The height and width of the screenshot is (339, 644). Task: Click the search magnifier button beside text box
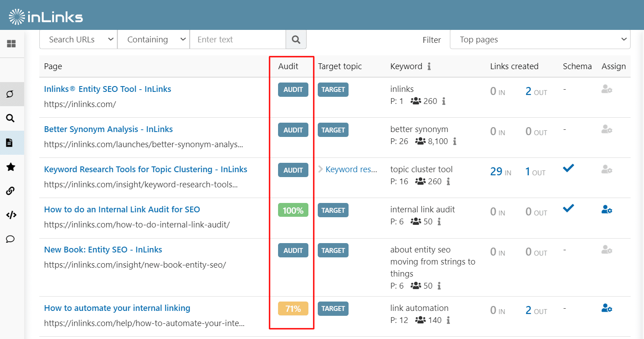pos(296,40)
